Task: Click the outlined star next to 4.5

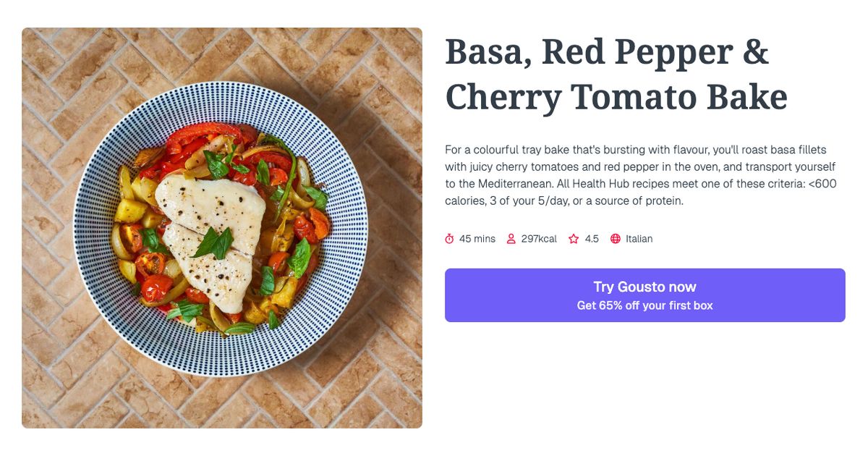Action: [572, 238]
